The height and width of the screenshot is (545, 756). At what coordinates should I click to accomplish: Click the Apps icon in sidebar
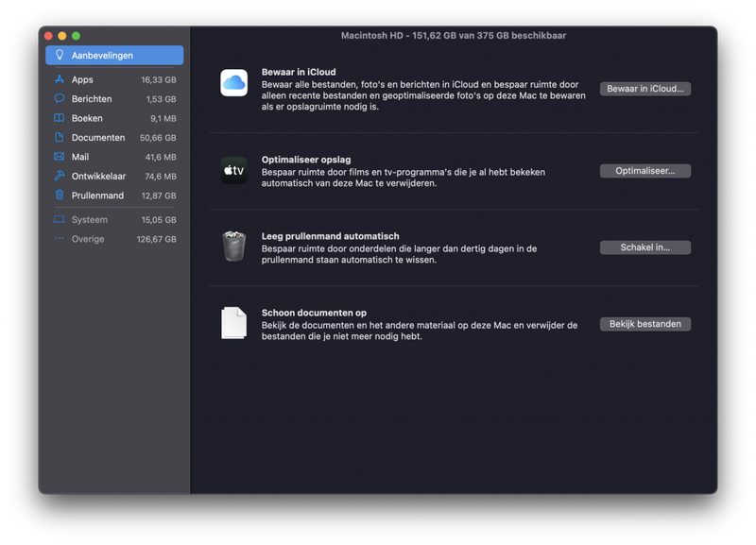[x=59, y=80]
